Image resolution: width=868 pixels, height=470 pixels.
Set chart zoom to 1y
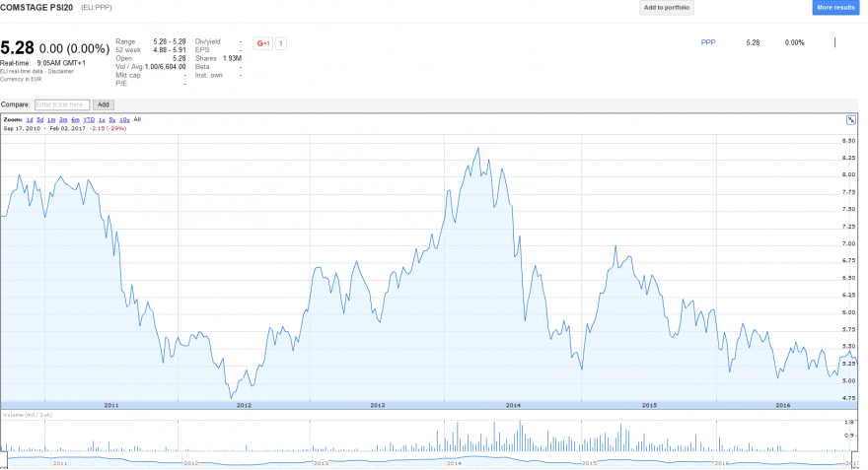point(102,120)
